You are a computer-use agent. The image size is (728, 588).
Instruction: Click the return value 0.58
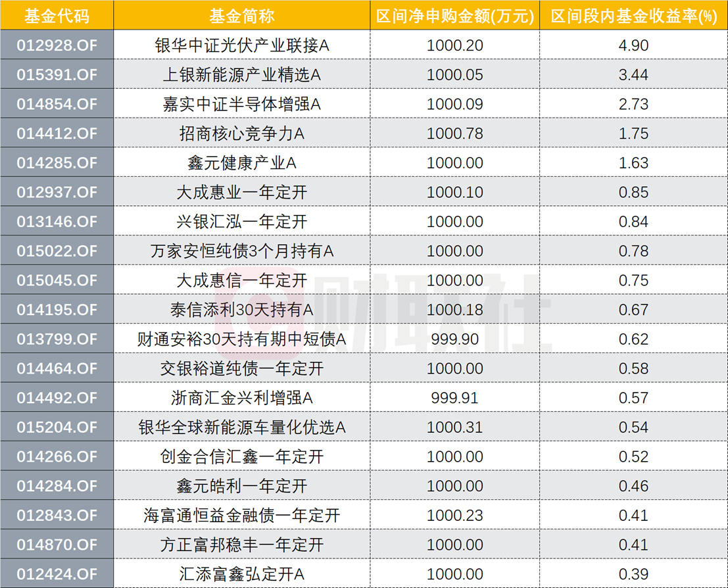pyautogui.click(x=634, y=369)
